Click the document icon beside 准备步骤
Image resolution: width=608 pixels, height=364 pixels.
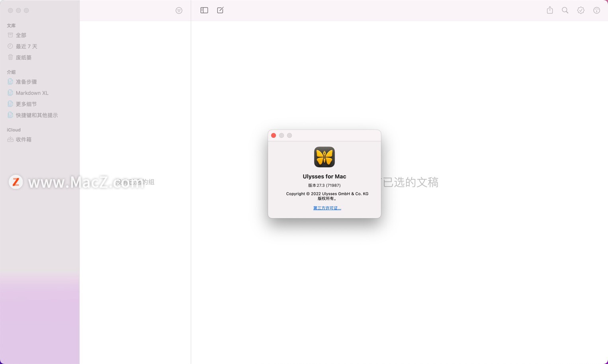[x=10, y=82]
